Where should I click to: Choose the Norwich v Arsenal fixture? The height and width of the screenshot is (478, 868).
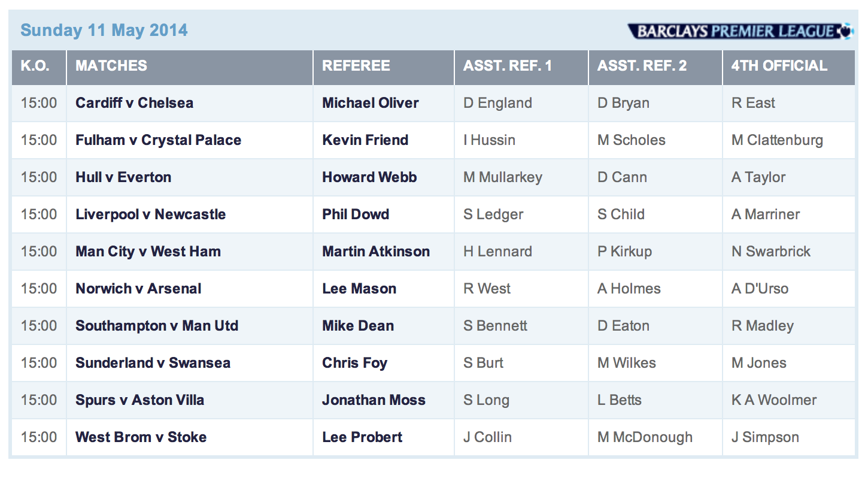(138, 289)
